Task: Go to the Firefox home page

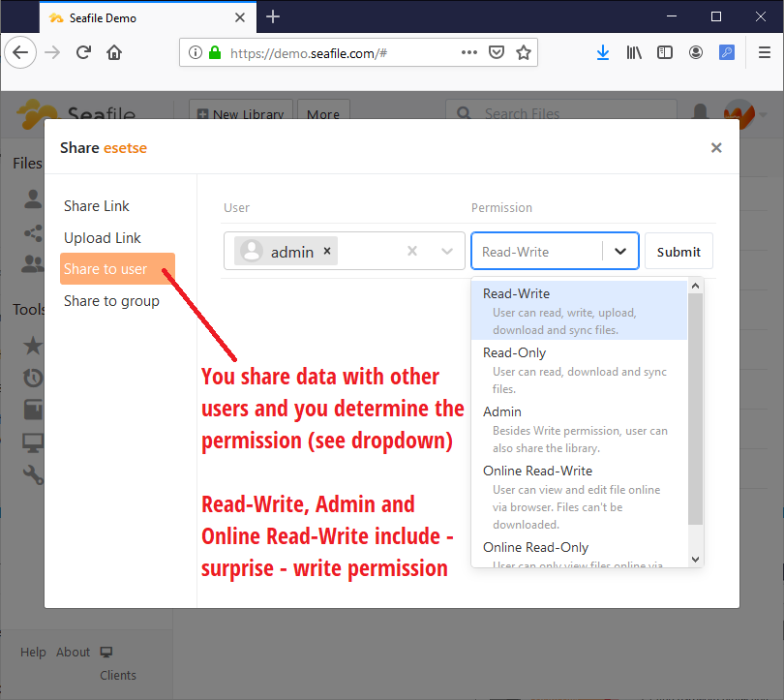Action: (114, 53)
